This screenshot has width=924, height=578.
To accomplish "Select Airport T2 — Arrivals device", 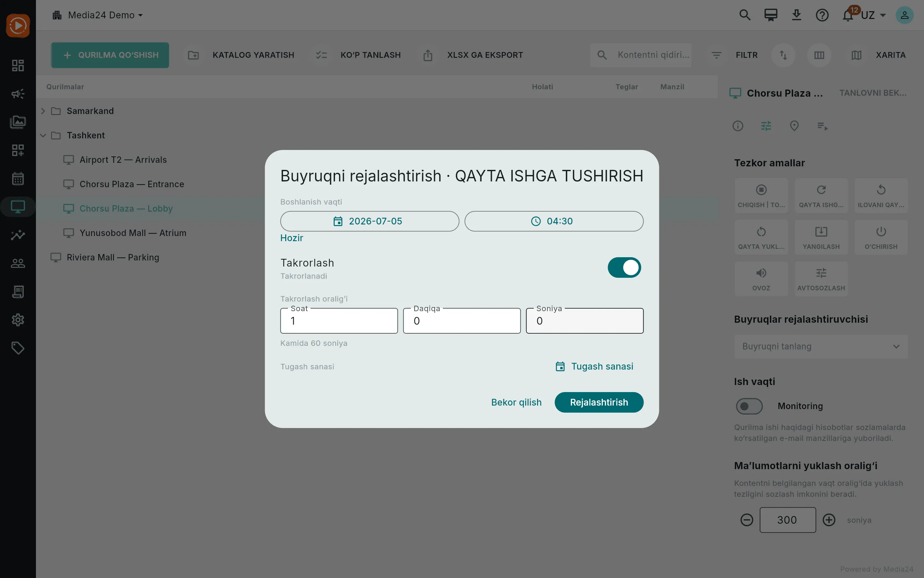I will pyautogui.click(x=123, y=160).
